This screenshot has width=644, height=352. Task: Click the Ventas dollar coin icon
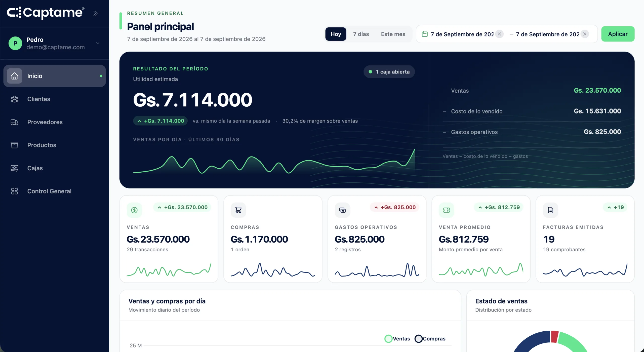click(x=134, y=210)
